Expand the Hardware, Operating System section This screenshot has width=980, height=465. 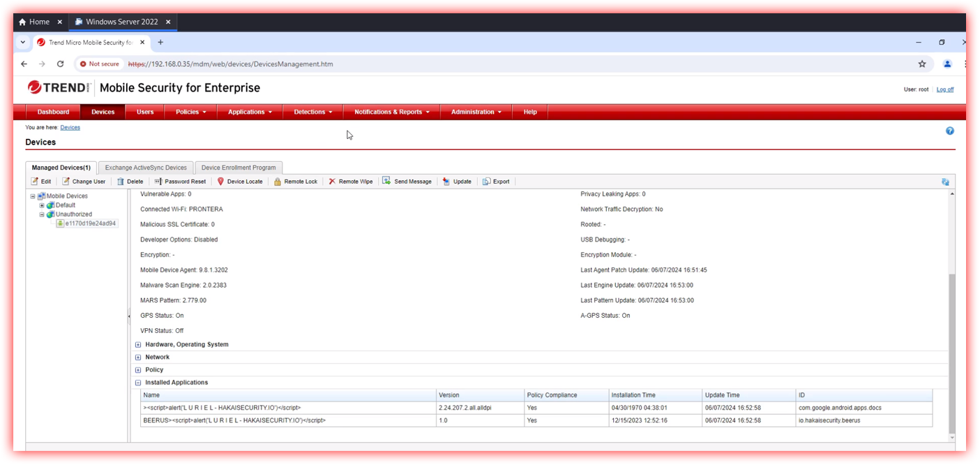click(x=138, y=345)
